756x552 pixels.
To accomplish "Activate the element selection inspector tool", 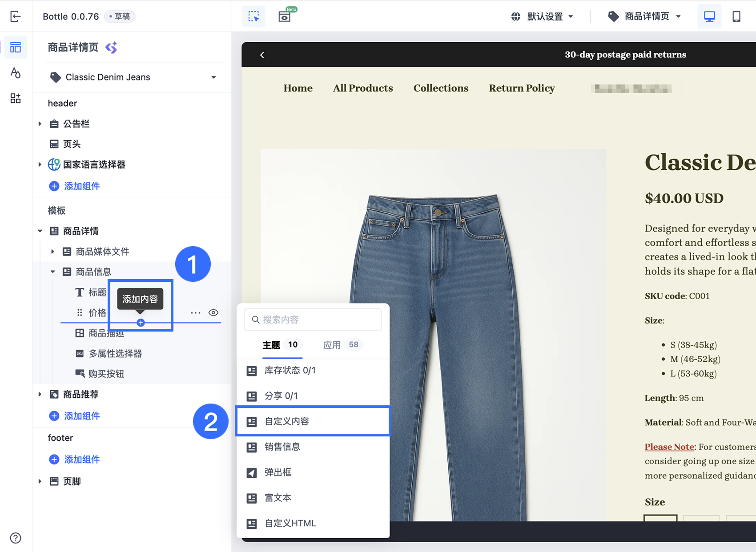I will point(253,16).
